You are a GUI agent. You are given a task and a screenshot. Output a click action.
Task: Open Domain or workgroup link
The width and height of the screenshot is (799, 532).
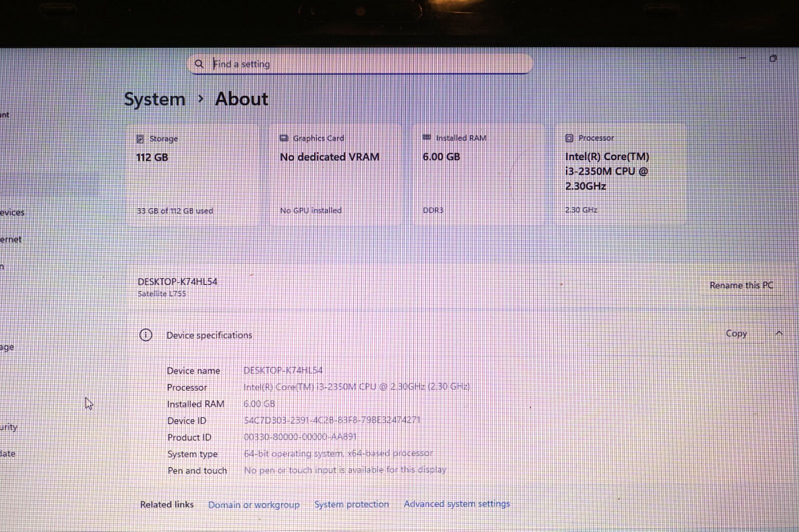(254, 505)
